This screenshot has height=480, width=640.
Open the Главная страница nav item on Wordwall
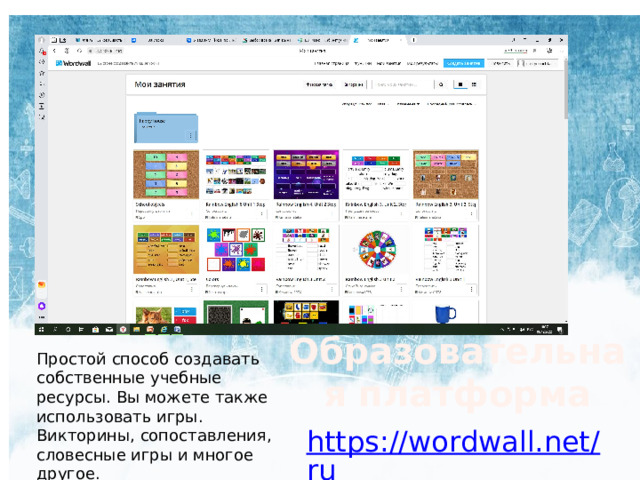tap(331, 63)
